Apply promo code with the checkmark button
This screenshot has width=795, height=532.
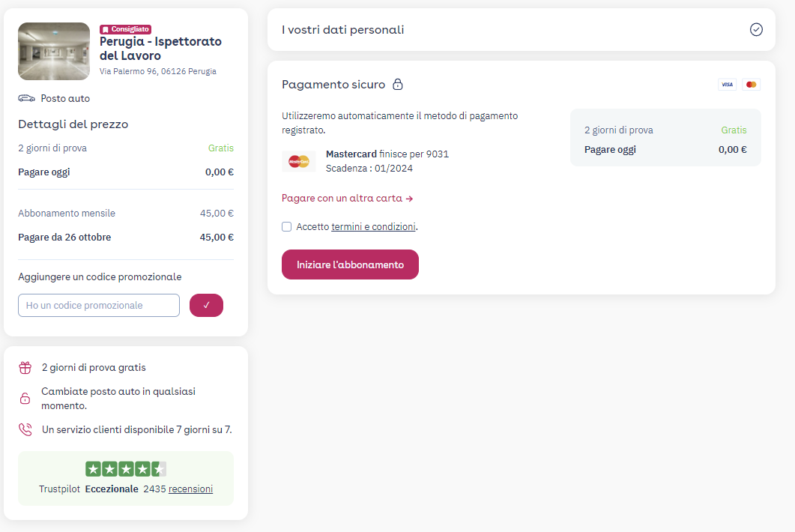[206, 305]
